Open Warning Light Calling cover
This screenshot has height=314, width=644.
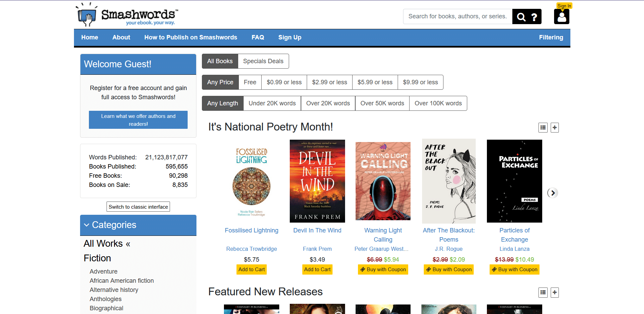pyautogui.click(x=383, y=181)
